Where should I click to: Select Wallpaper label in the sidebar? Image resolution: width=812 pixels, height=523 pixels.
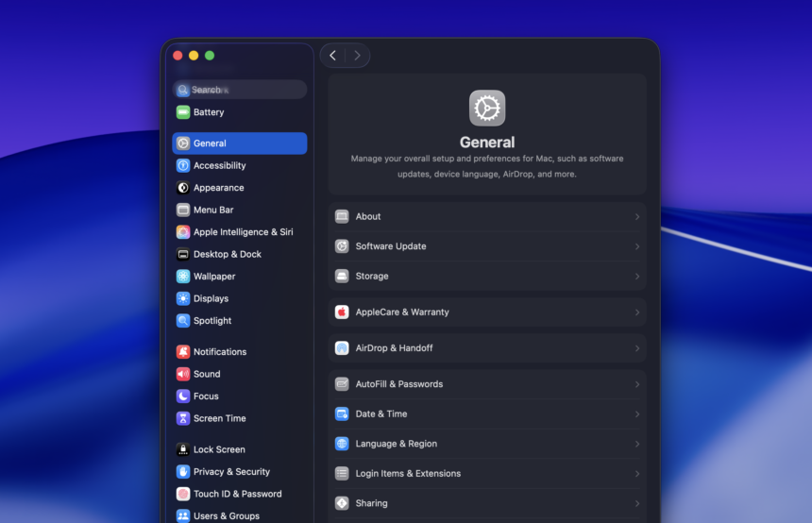[x=214, y=277]
